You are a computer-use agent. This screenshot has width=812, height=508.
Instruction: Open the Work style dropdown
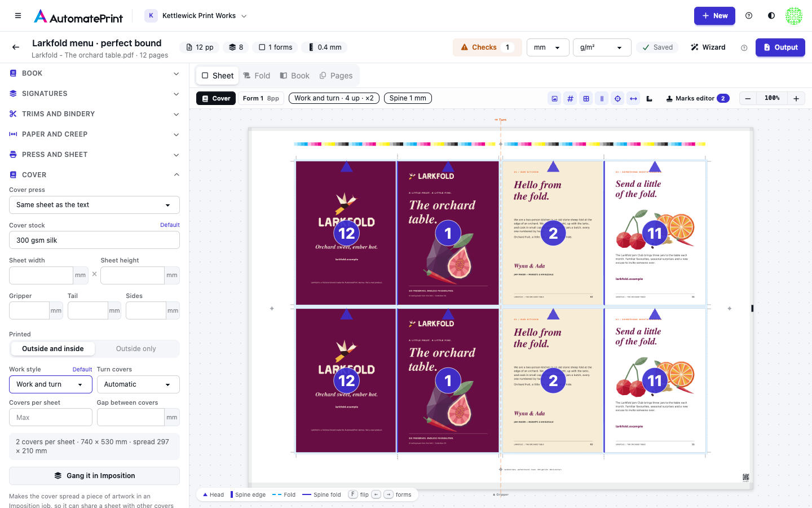[51, 384]
